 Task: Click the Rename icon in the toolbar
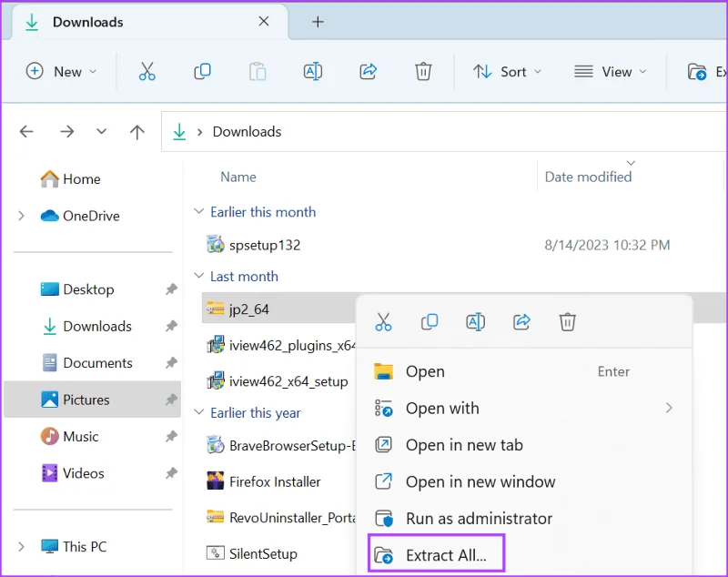click(313, 72)
